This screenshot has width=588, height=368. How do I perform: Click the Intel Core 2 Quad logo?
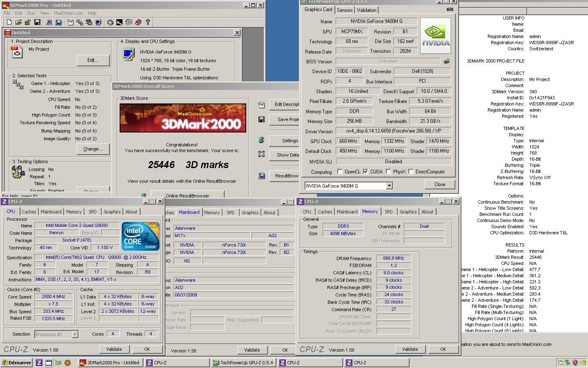[x=140, y=237]
